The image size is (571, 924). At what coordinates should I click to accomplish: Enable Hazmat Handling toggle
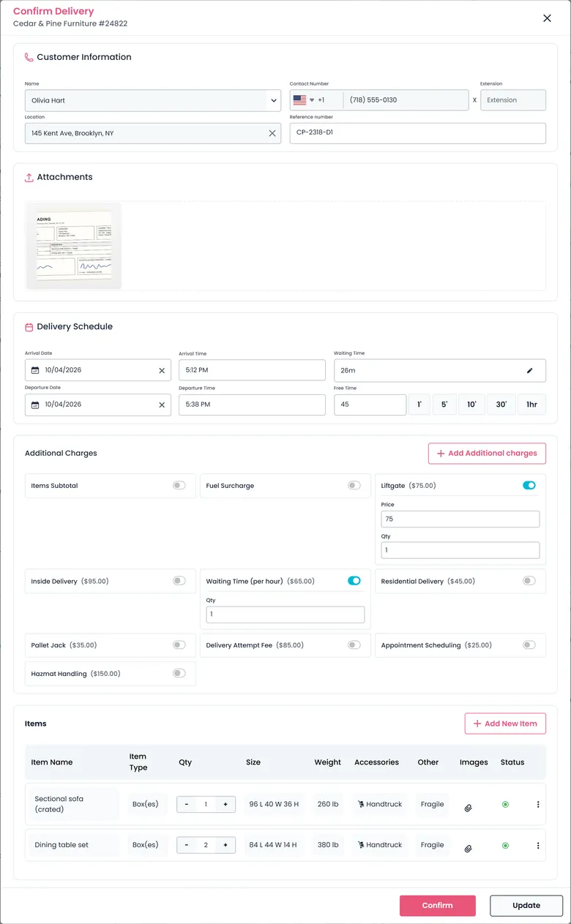tap(179, 674)
